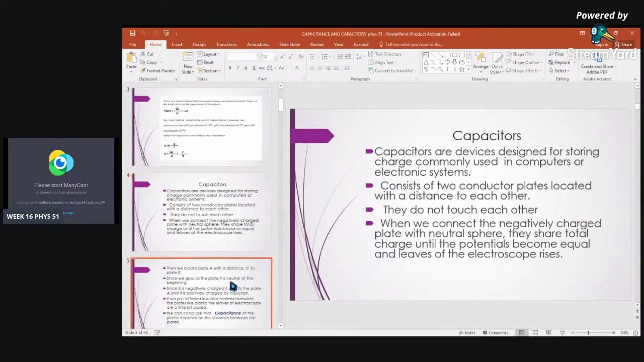
Task: Toggle Italic formatting
Action: [x=238, y=68]
